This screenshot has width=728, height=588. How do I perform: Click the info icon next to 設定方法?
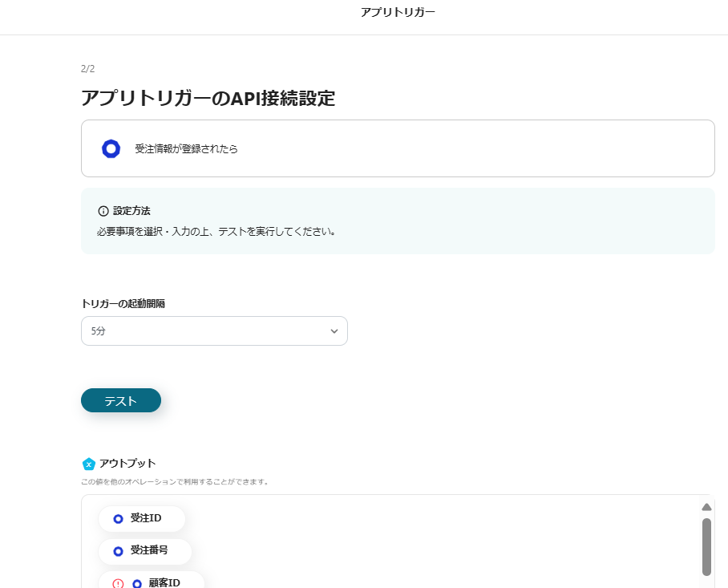pyautogui.click(x=103, y=211)
